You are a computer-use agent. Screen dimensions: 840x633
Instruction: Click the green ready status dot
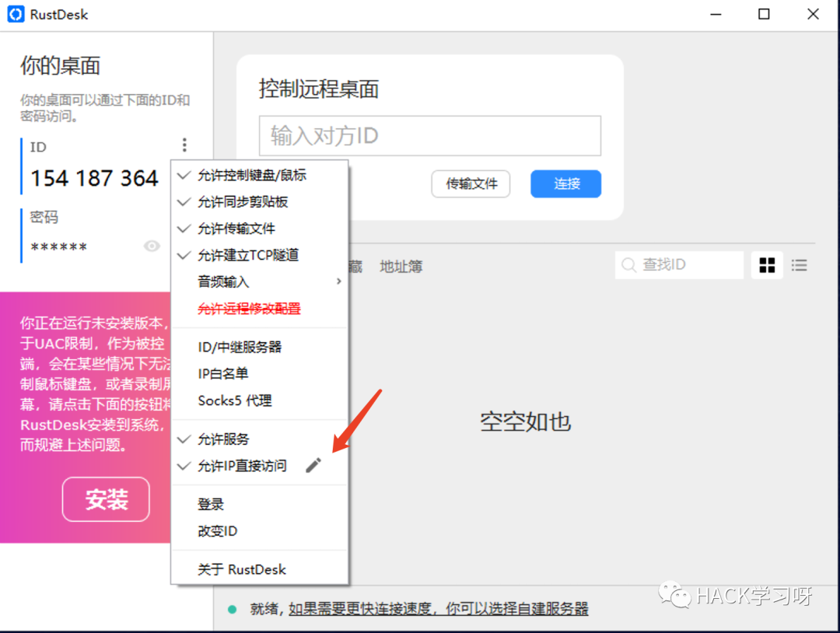point(233,609)
